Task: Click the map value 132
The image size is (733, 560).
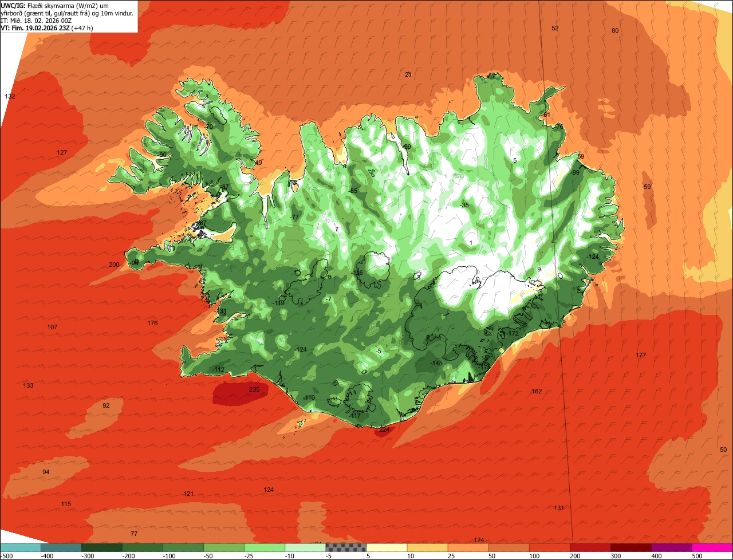Action: click(x=10, y=96)
